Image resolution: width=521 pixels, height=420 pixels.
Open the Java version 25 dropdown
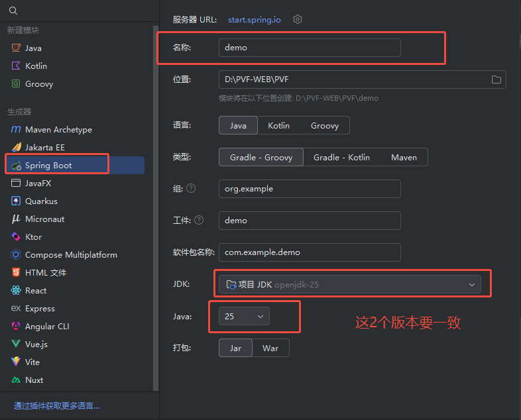point(244,316)
